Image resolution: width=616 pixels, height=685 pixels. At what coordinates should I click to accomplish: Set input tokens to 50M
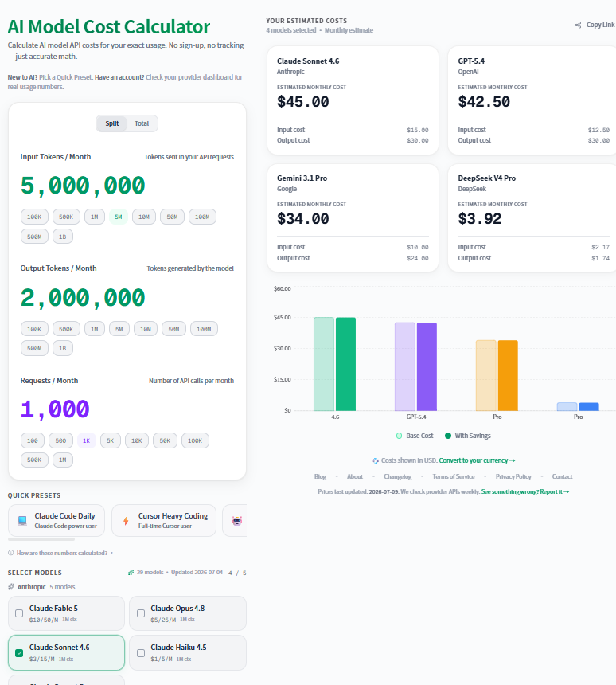coord(173,217)
